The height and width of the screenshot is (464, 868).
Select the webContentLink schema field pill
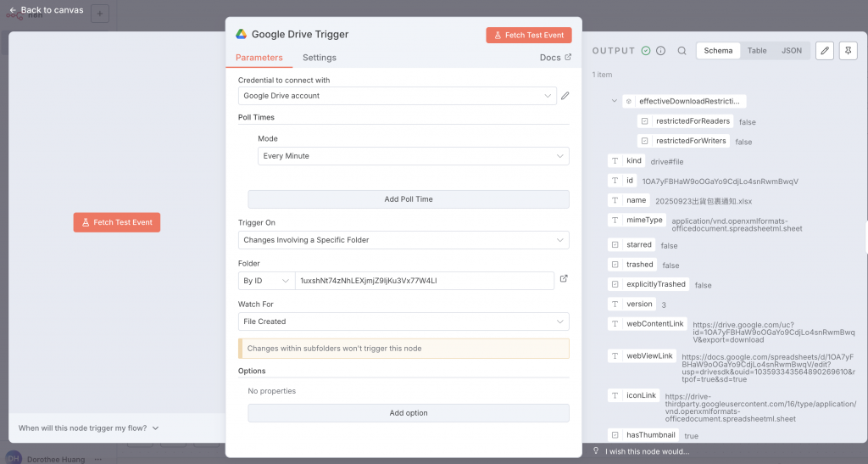(x=648, y=324)
